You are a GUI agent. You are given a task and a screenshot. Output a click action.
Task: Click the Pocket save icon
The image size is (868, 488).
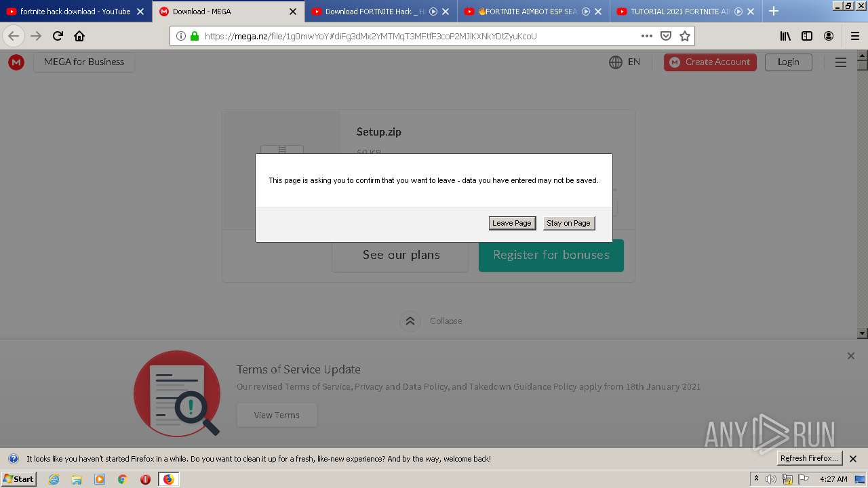pyautogui.click(x=666, y=36)
